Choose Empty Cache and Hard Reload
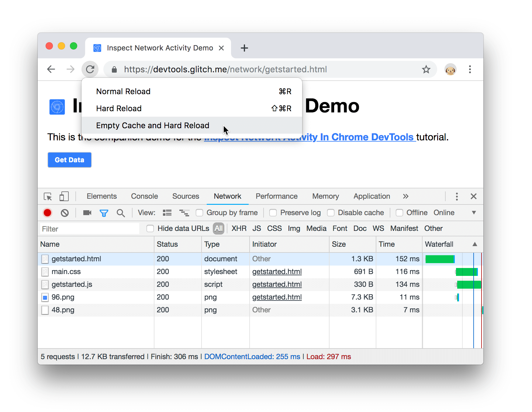532x412 pixels. pyautogui.click(x=192, y=125)
